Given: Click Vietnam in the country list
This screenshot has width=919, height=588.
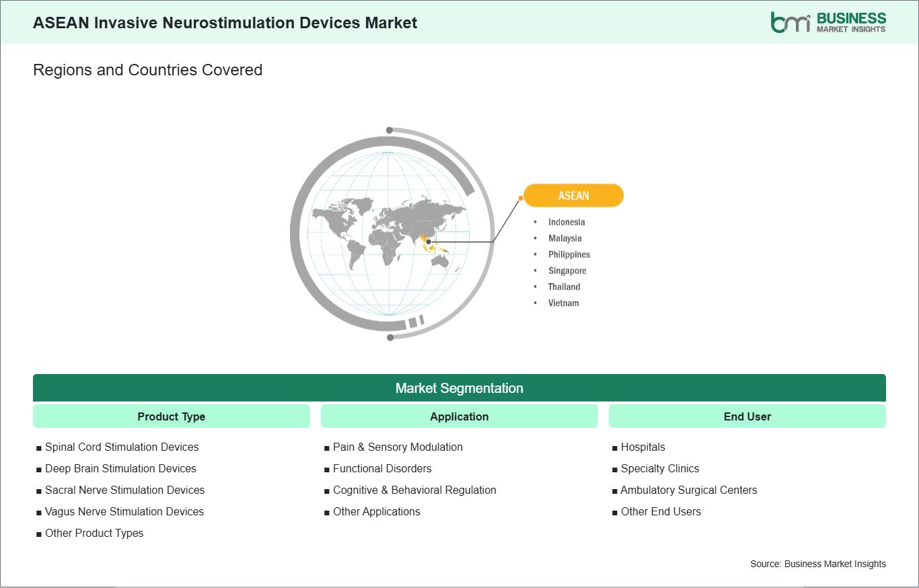Looking at the screenshot, I should point(563,303).
